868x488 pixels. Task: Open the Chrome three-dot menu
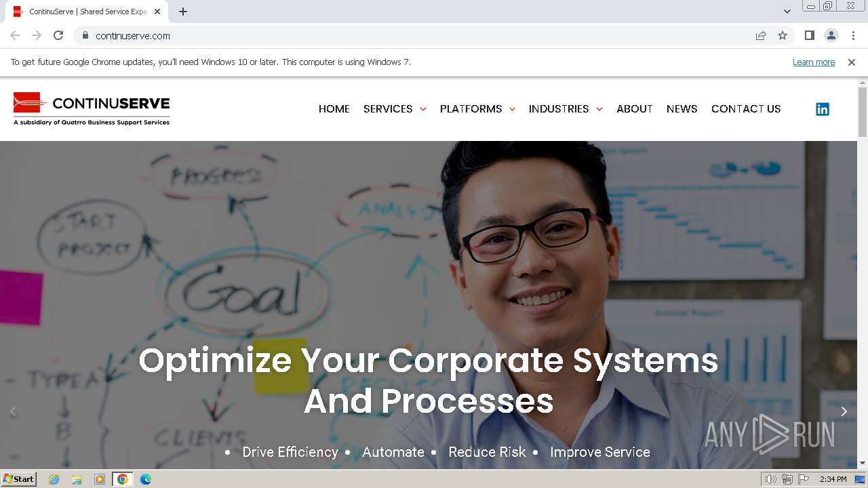(x=853, y=35)
